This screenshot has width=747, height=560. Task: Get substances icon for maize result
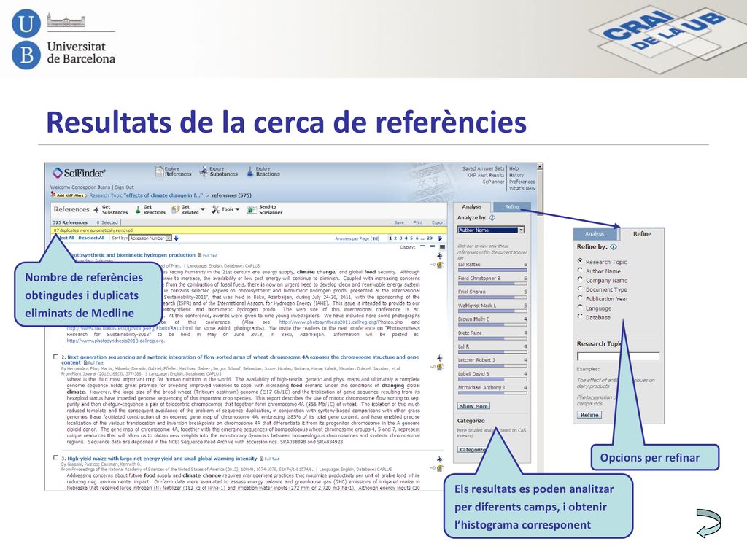440,459
